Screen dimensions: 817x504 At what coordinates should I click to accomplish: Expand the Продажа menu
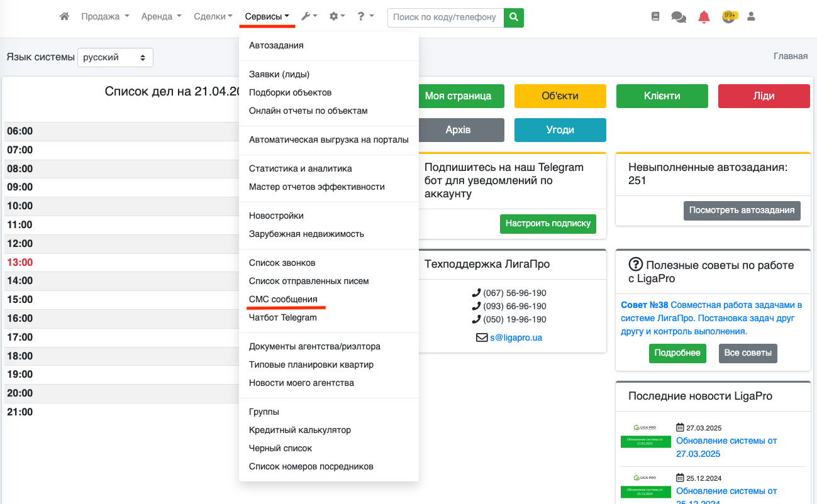[x=105, y=17]
